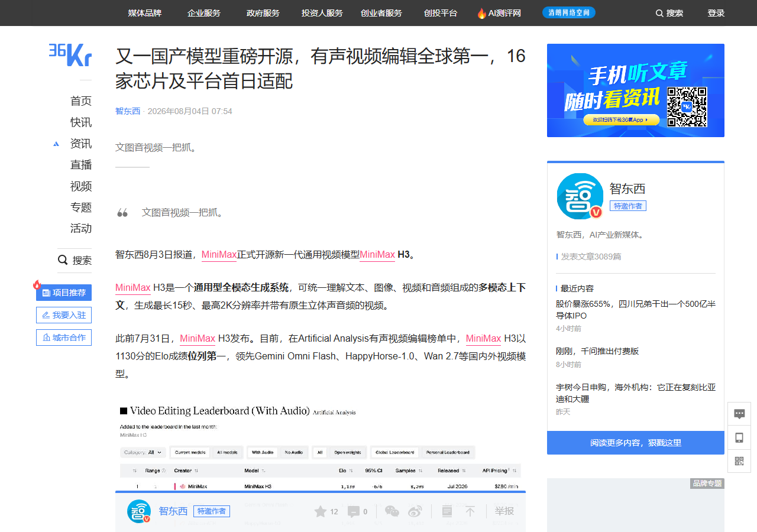Image resolution: width=757 pixels, height=532 pixels.
Task: Click 智东西 avatar in the author card
Action: 580,196
